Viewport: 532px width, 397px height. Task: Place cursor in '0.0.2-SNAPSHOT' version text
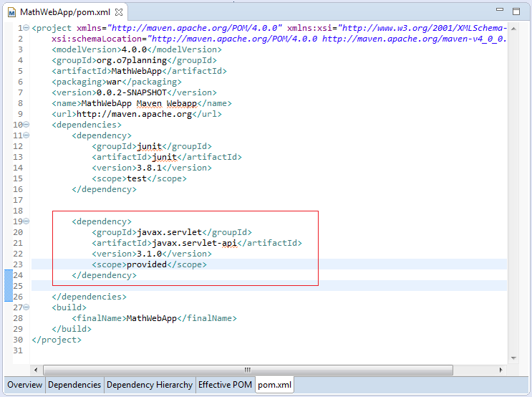(x=132, y=92)
